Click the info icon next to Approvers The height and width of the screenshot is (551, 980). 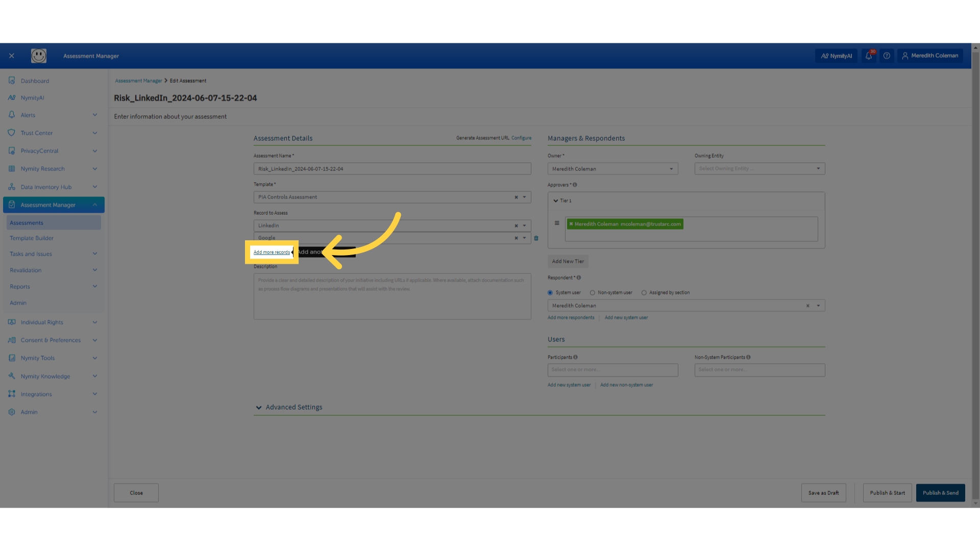(x=575, y=185)
